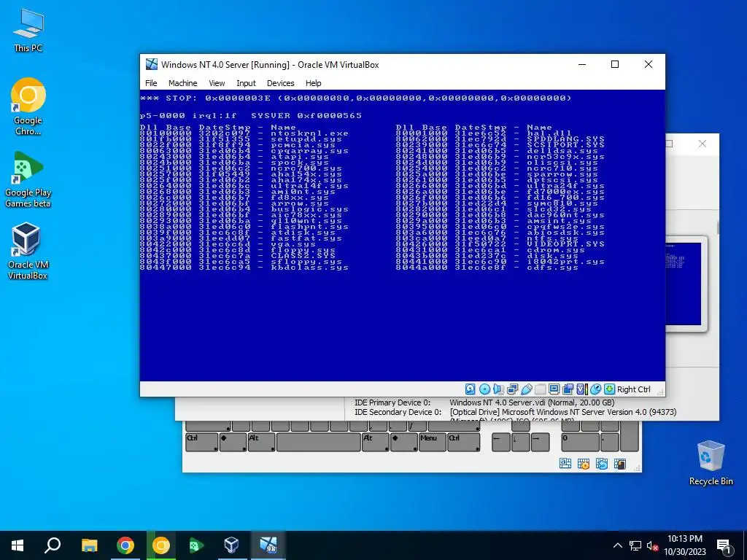Click the VM window title bar icon
This screenshot has width=747, height=560.
pyautogui.click(x=152, y=64)
